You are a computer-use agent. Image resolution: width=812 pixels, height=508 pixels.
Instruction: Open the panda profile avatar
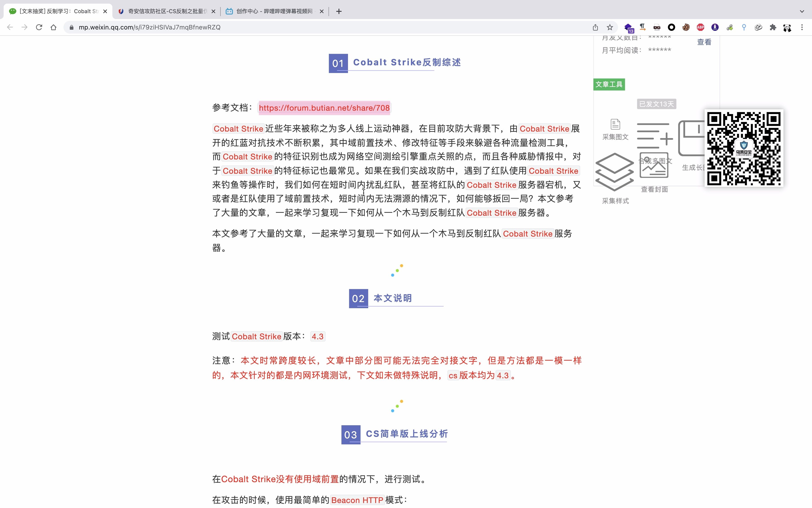787,27
